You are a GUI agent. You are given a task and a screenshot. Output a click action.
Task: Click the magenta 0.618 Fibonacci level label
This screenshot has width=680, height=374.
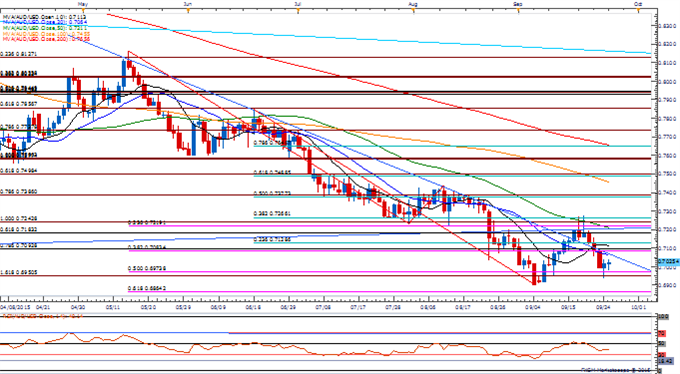click(x=147, y=288)
